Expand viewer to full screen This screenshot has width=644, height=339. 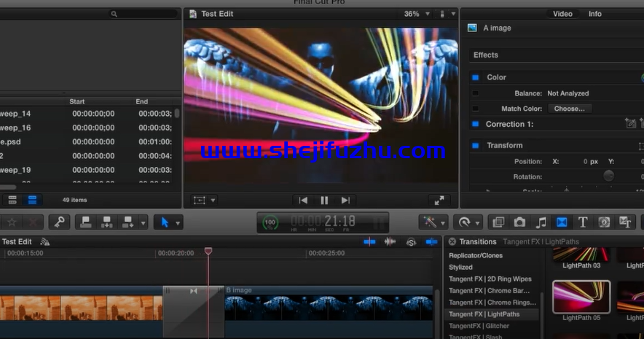pyautogui.click(x=439, y=200)
